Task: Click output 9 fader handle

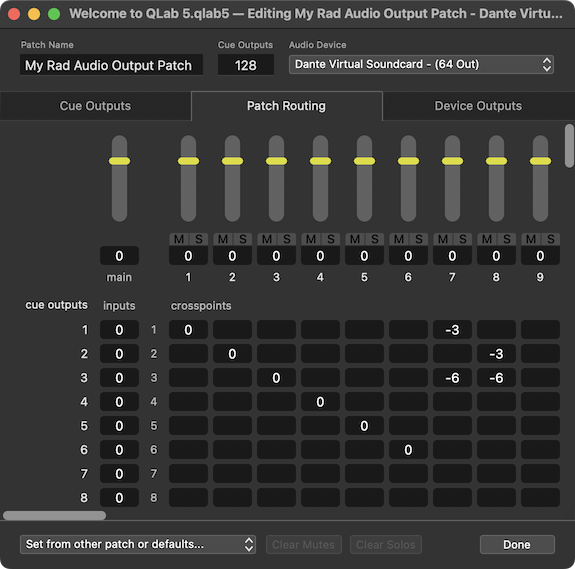Action: [x=541, y=161]
